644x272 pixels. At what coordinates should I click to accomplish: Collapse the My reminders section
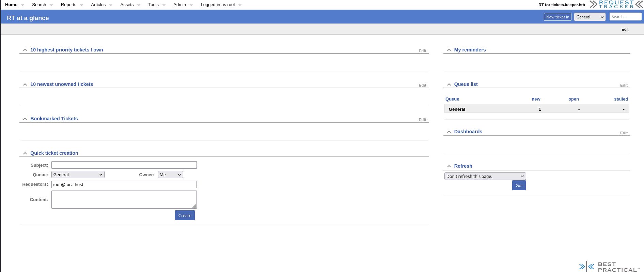coord(449,50)
